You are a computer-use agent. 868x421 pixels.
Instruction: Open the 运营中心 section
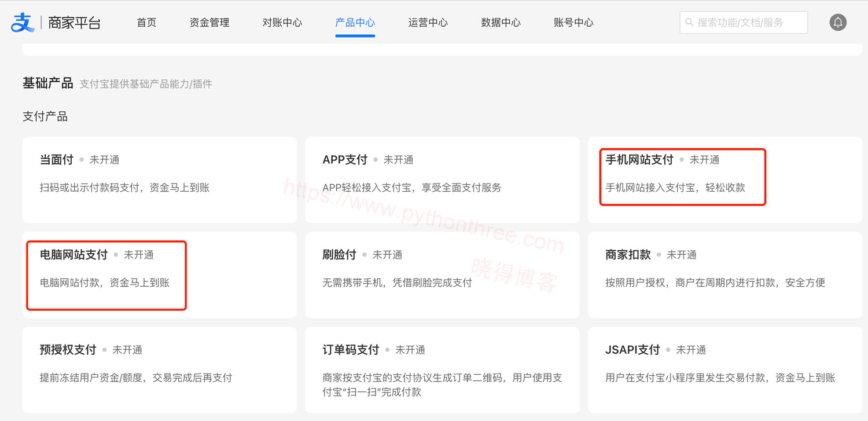click(428, 23)
